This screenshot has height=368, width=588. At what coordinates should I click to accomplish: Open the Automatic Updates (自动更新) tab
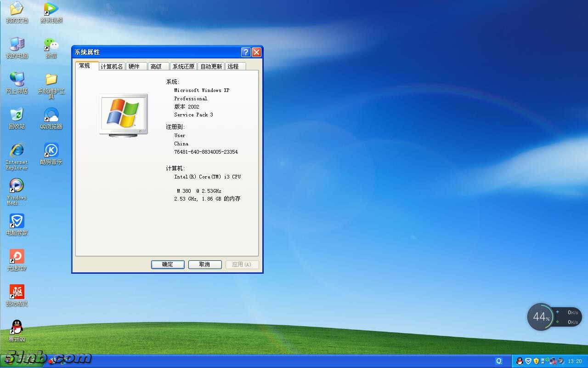[211, 67]
